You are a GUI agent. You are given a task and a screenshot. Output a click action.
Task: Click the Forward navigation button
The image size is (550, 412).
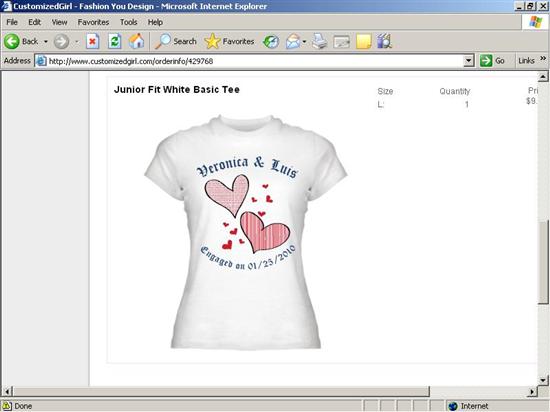(x=61, y=42)
